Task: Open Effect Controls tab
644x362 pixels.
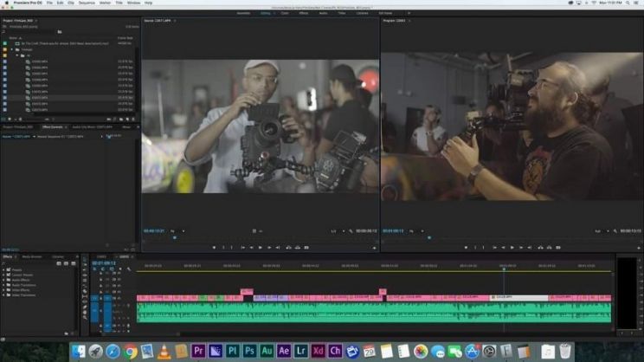Action: [53, 127]
